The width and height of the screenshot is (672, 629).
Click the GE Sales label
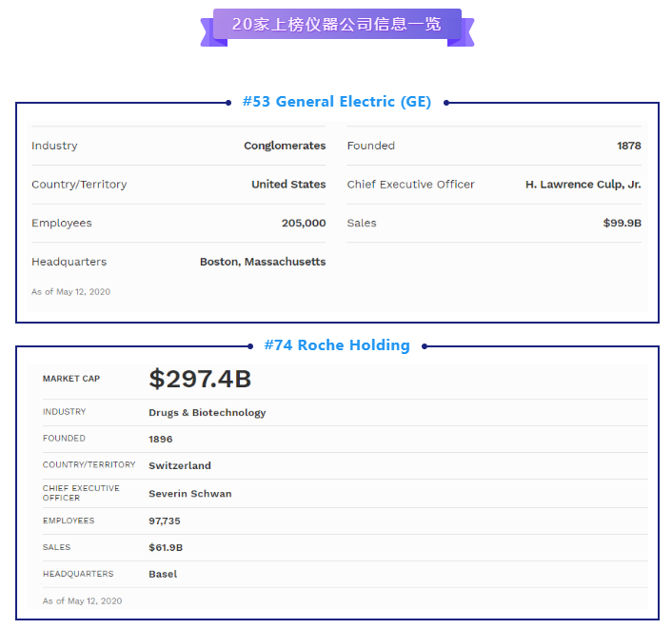pos(362,223)
